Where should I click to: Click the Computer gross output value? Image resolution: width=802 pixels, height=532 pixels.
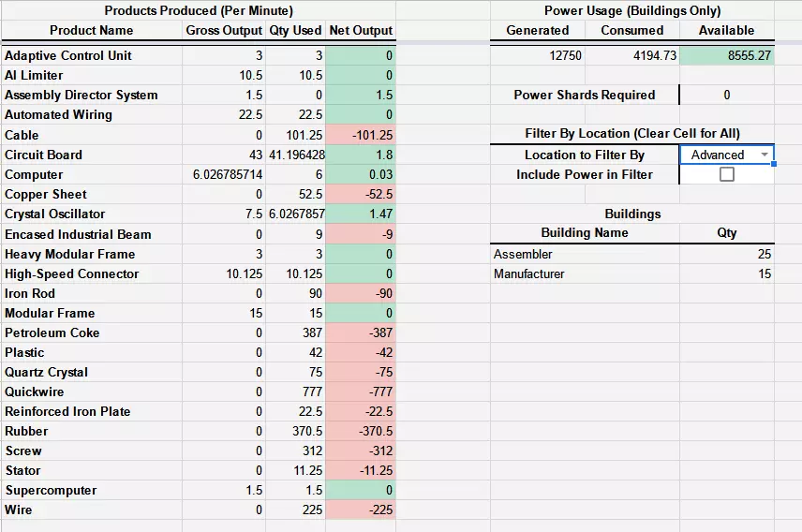[225, 174]
